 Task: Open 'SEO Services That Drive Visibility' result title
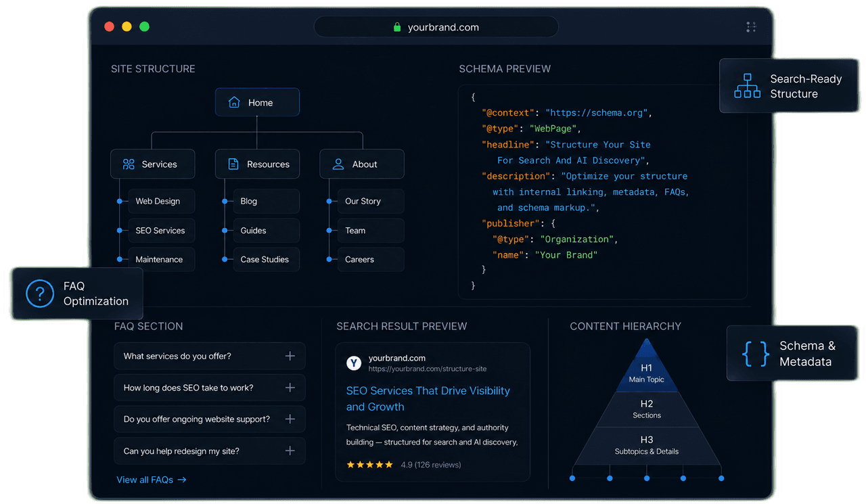(428, 398)
